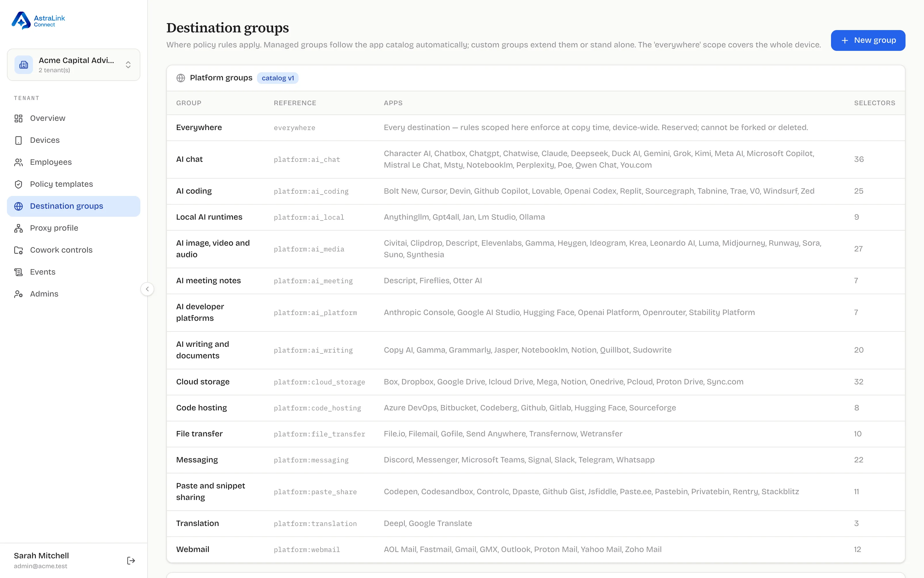Select the Messaging group
The width and height of the screenshot is (924, 578).
click(x=536, y=460)
